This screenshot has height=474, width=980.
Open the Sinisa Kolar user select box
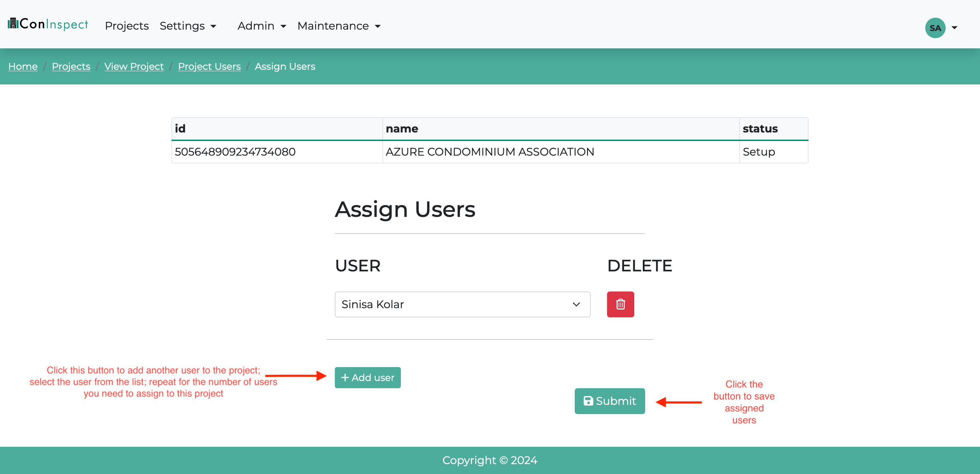(x=462, y=304)
